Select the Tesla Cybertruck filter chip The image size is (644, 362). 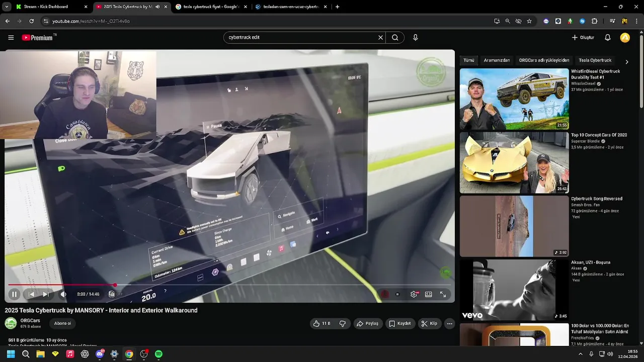(x=595, y=60)
